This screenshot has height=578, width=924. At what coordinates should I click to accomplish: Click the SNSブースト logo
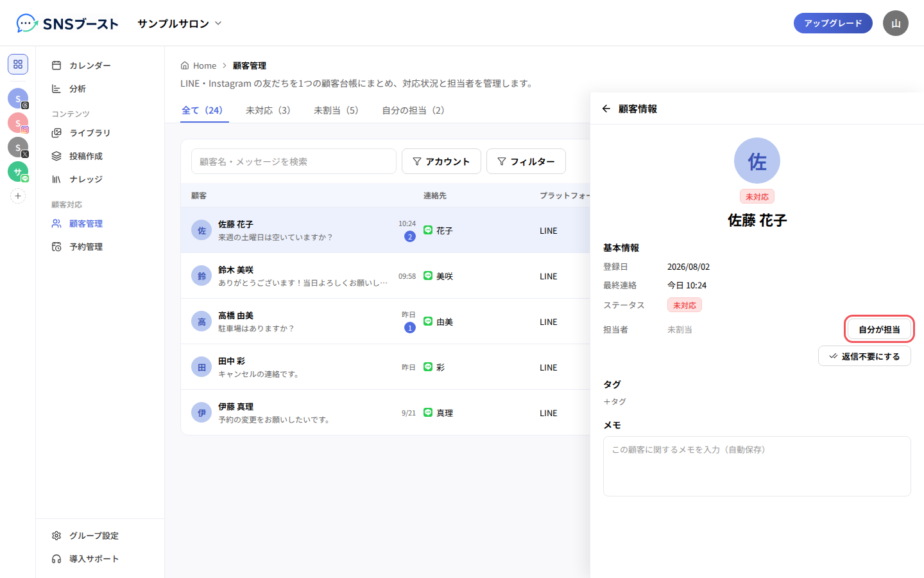67,24
